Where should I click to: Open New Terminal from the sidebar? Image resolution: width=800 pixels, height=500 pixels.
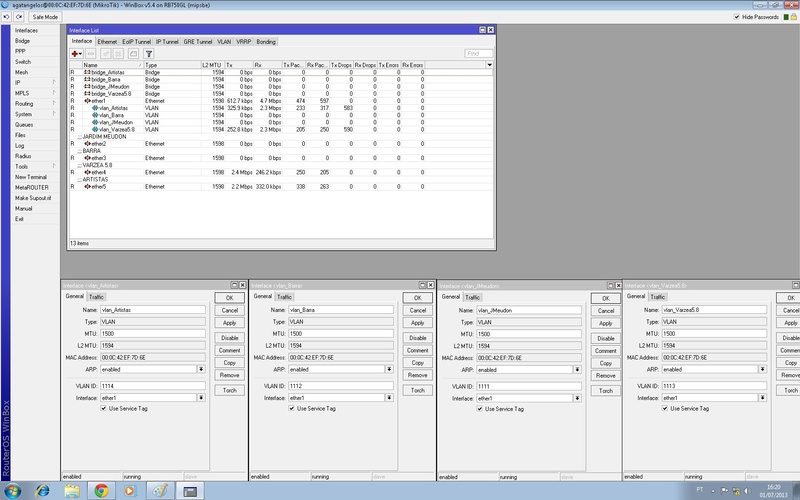tap(36, 177)
